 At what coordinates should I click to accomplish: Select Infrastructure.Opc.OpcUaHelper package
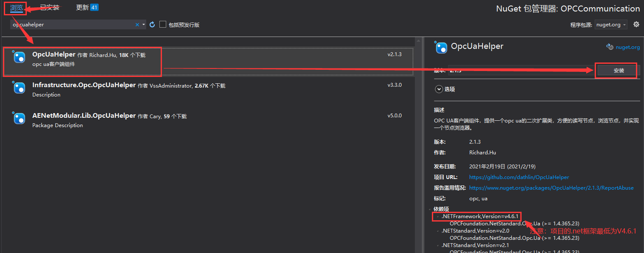[208, 90]
